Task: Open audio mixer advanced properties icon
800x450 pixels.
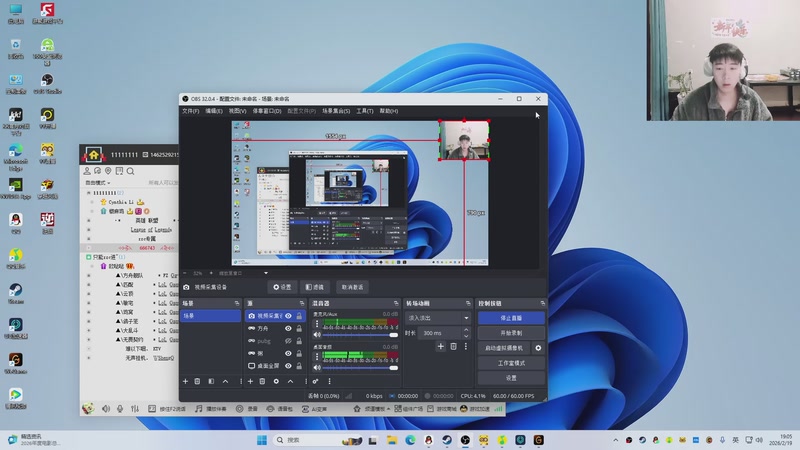Action: click(316, 381)
